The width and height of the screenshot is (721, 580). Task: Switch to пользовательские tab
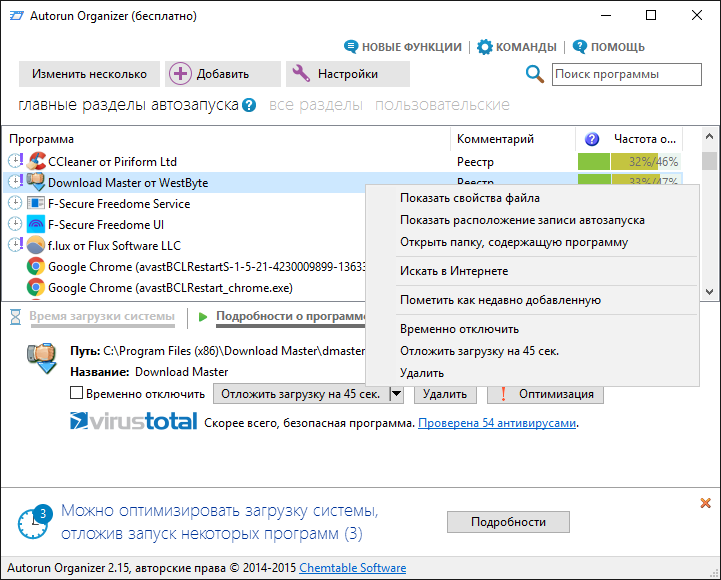[442, 105]
